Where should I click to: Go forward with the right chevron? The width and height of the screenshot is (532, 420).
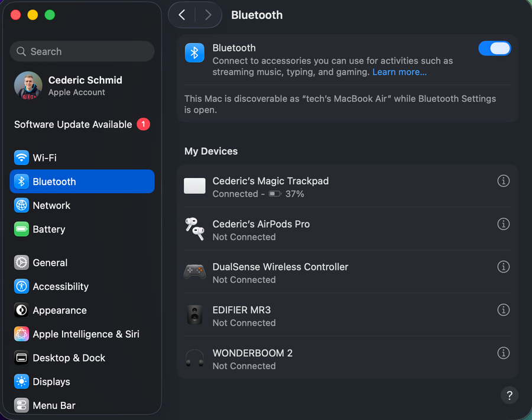tap(208, 15)
